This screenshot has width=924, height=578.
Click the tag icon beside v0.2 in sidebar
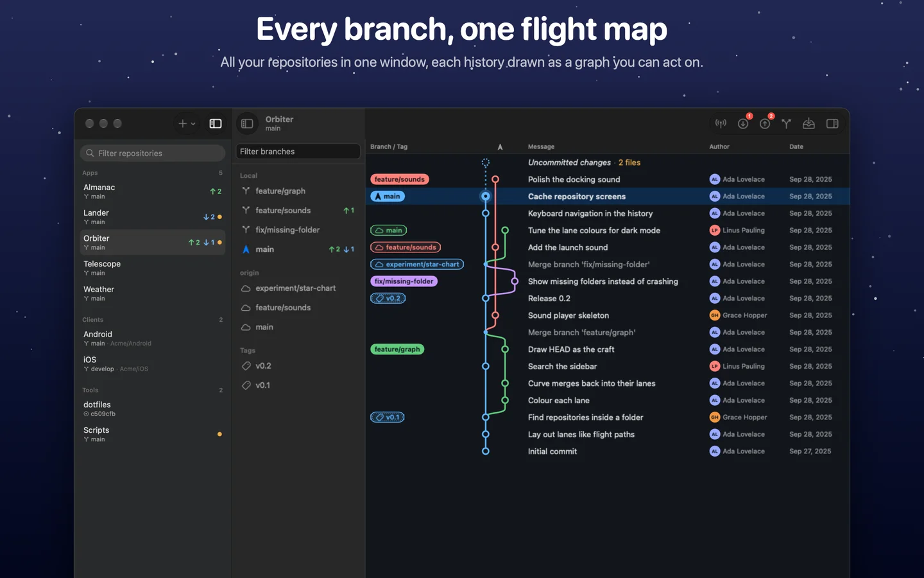[x=246, y=366]
